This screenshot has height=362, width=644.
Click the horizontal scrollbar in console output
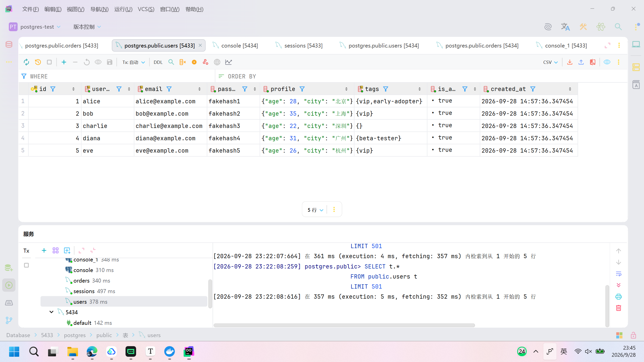click(x=344, y=325)
